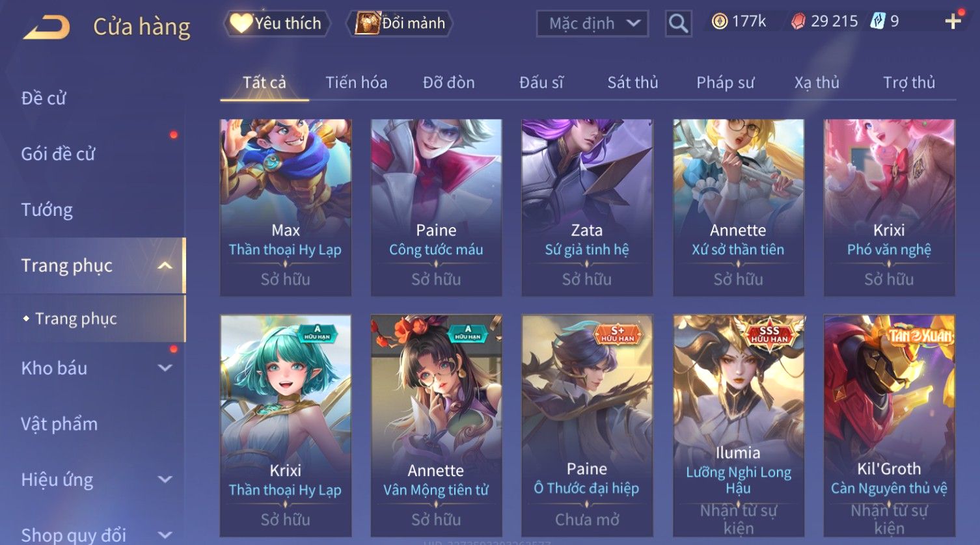980x545 pixels.
Task: Expand the Kho báu sidebar section
Action: pyautogui.click(x=165, y=368)
